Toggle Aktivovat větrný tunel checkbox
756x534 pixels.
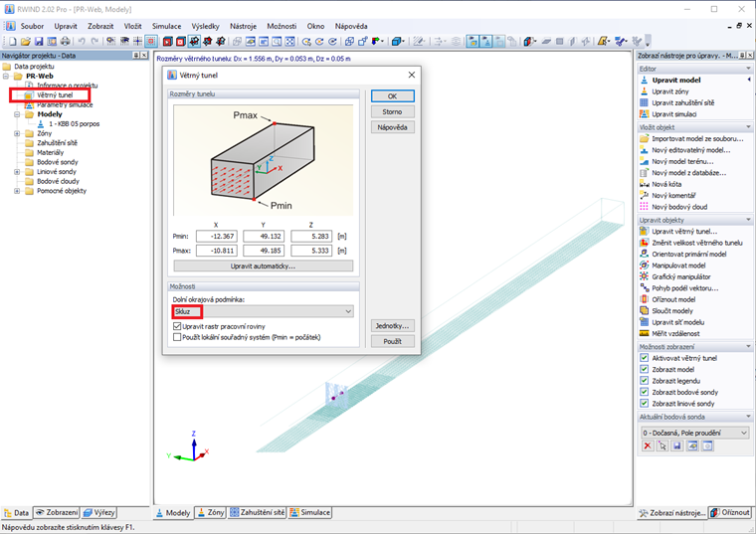click(645, 358)
